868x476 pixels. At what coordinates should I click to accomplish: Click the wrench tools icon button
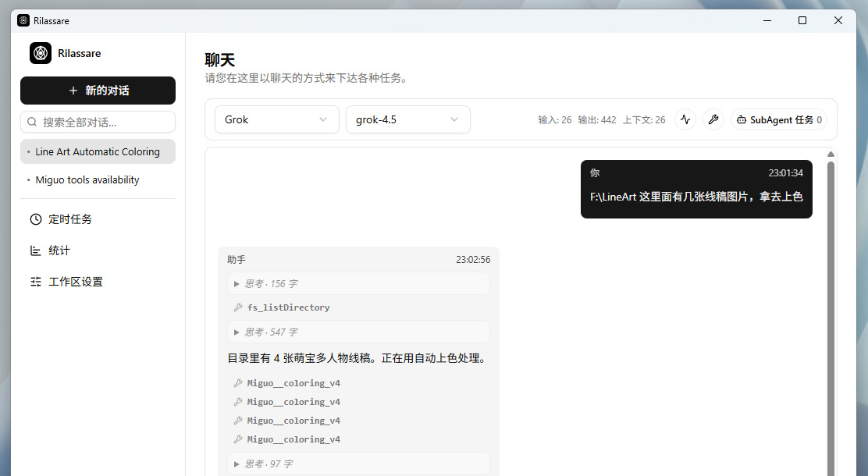[x=713, y=119]
